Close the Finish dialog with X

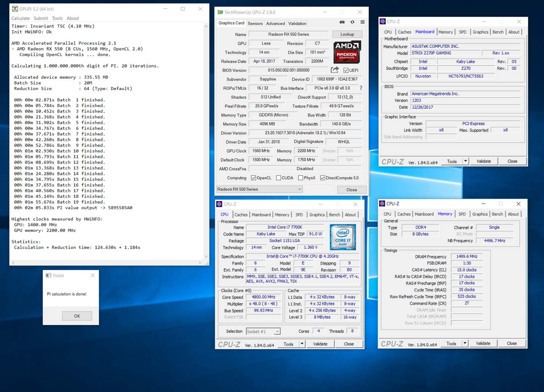(93, 275)
